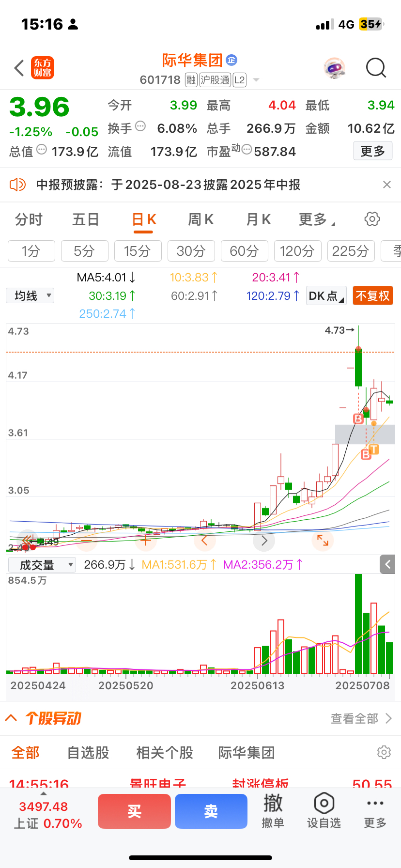Image resolution: width=401 pixels, height=868 pixels.
Task: Open the 均线 indicator dropdown
Action: pos(30,295)
